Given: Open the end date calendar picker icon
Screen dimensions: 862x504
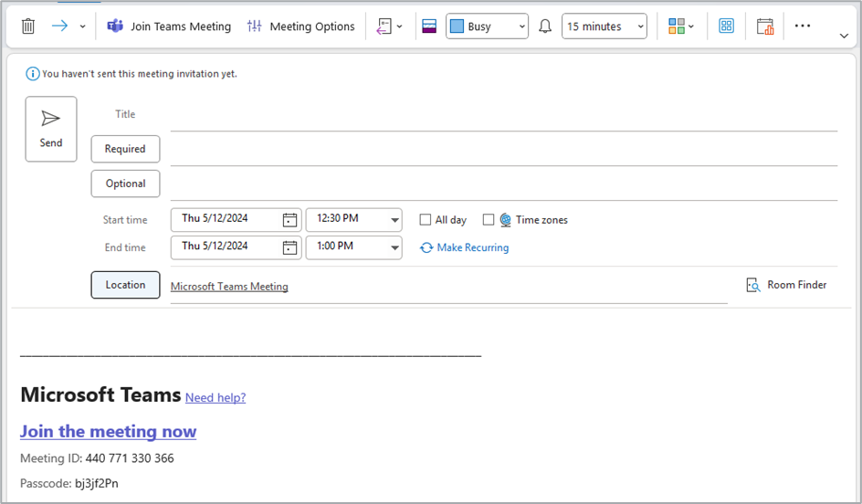Looking at the screenshot, I should [289, 247].
